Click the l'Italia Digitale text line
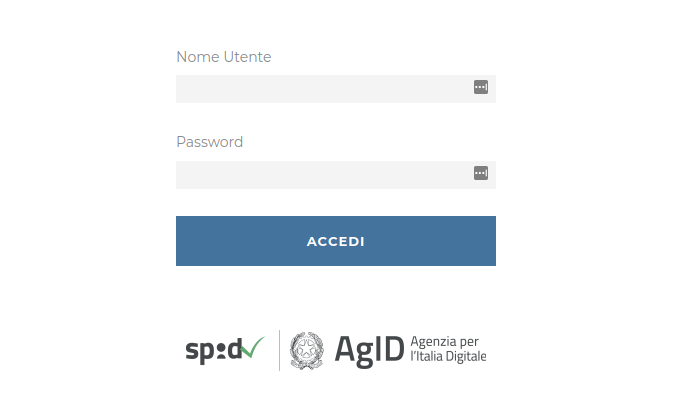 448,356
